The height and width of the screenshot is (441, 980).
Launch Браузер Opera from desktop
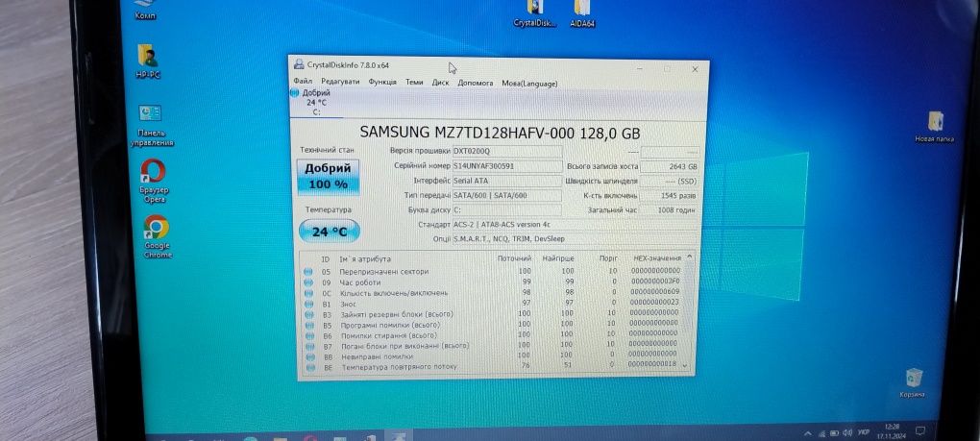point(153,179)
